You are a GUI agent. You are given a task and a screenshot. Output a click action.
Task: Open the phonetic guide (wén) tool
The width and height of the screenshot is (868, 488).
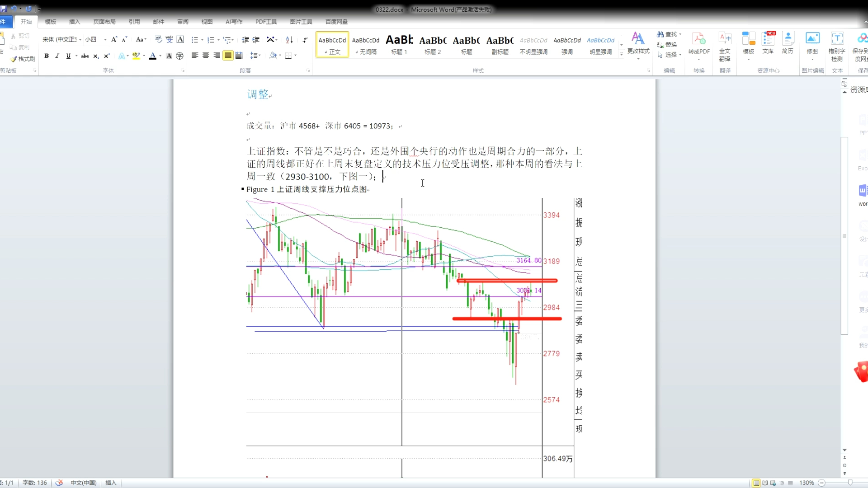click(169, 40)
